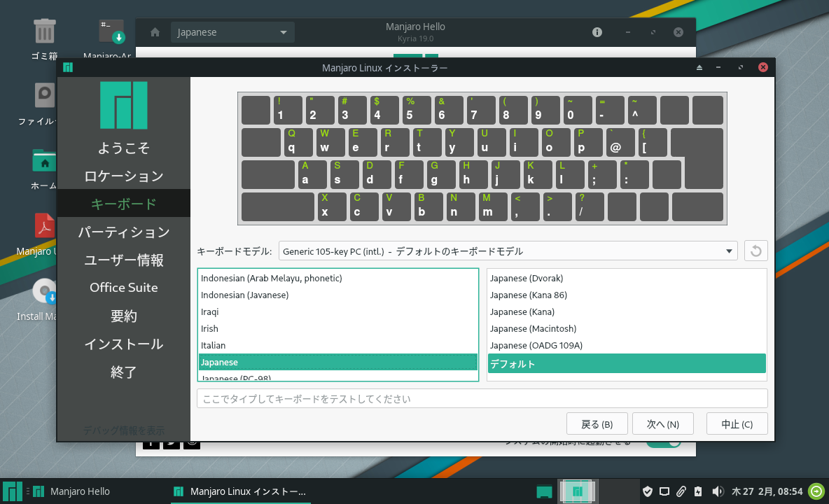This screenshot has width=829, height=504.
Task: Open the display tray icon
Action: point(664,492)
